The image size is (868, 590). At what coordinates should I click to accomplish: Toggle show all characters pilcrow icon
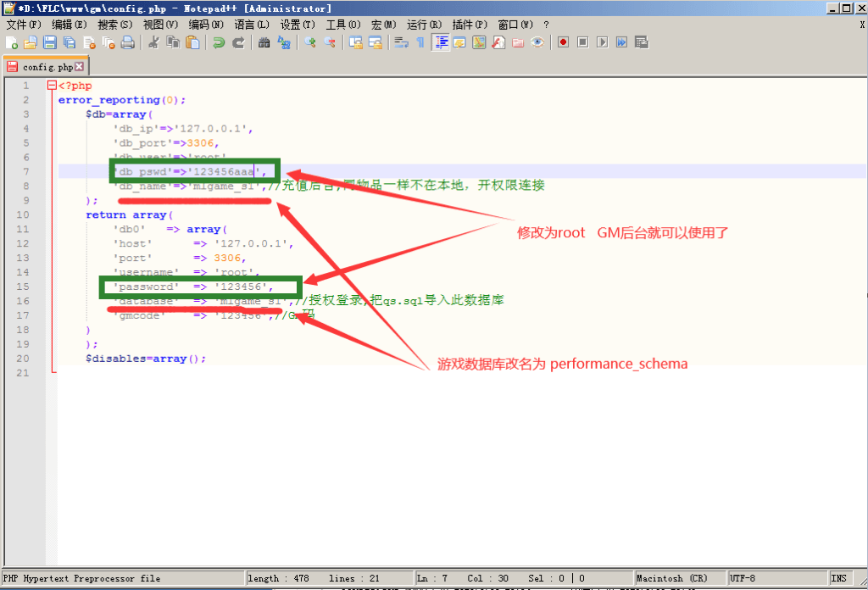tap(420, 42)
